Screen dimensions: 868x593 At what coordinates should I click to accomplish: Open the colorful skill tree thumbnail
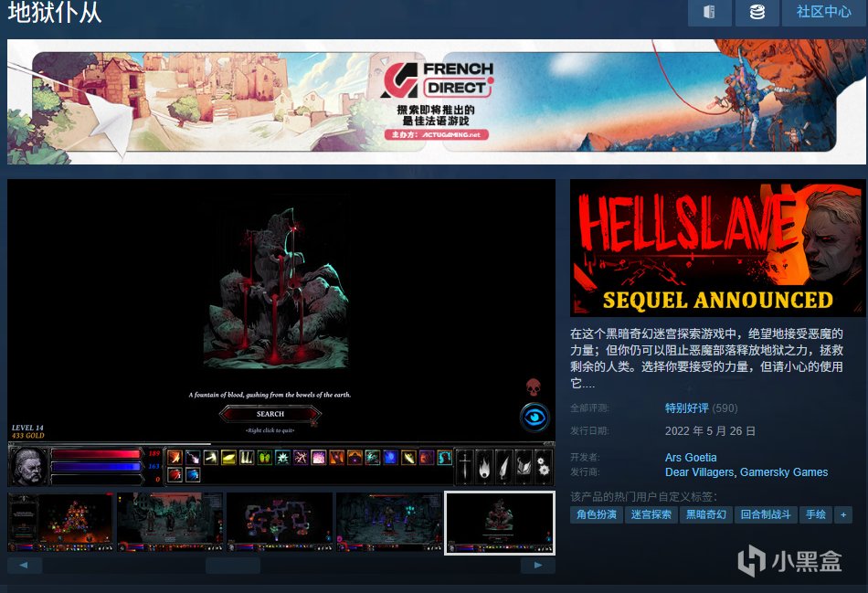(x=61, y=522)
